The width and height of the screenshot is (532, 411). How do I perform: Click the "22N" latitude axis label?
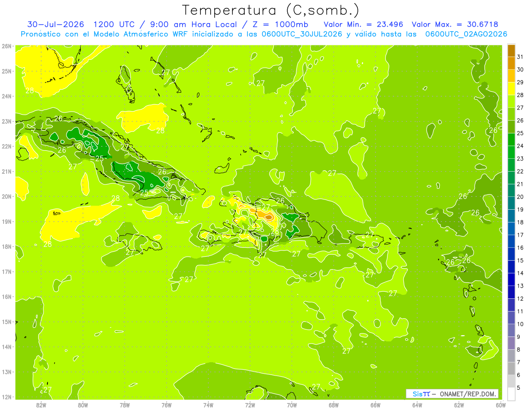pyautogui.click(x=7, y=146)
